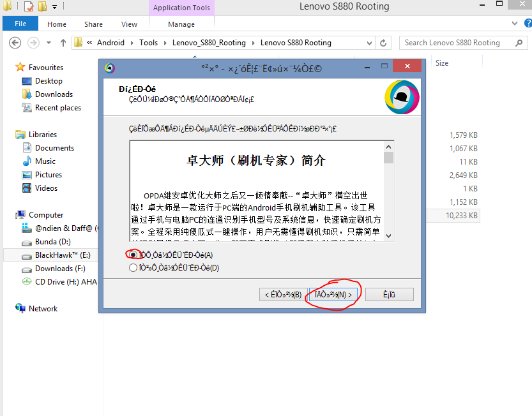Select the first radio option (A) to accept
Screen dimensions: 532x416
click(133, 255)
